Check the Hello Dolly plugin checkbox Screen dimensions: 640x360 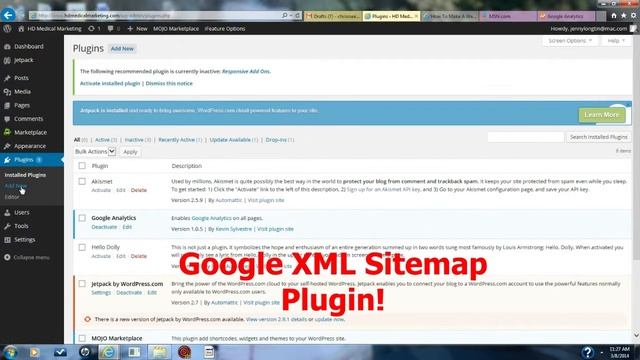coord(82,247)
